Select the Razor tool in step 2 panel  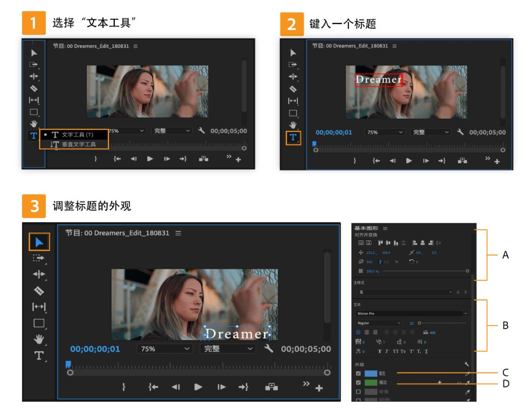click(293, 89)
